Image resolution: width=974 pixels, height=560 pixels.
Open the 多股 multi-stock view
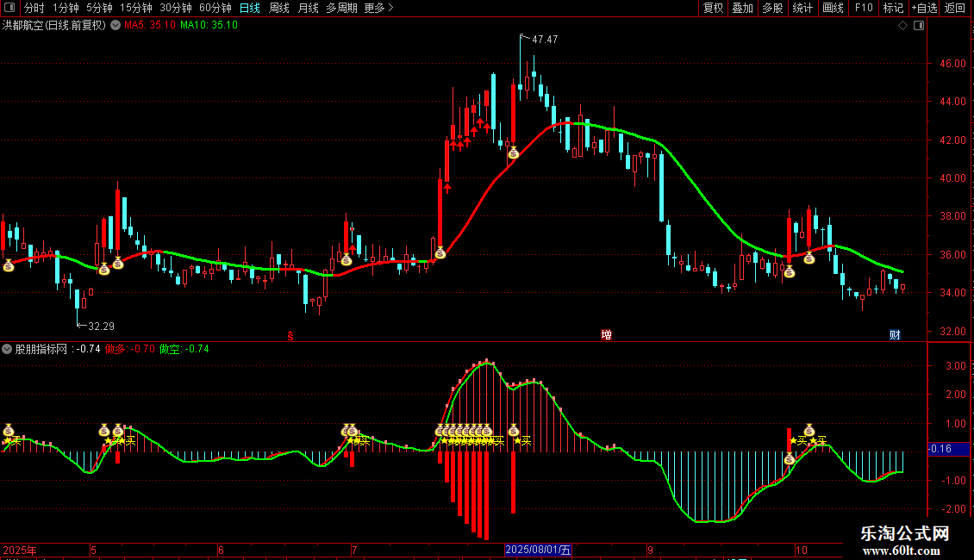coord(772,8)
